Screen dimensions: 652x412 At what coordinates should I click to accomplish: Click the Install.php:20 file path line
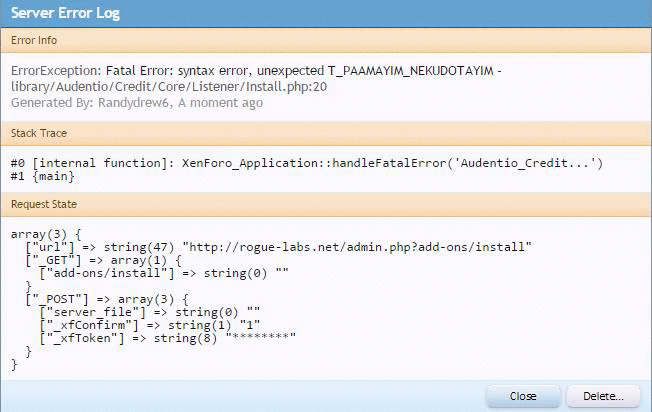170,87
